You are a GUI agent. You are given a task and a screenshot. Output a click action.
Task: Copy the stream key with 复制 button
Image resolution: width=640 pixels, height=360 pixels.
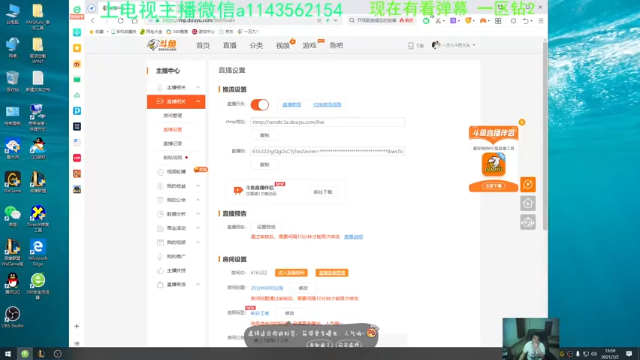tap(264, 164)
